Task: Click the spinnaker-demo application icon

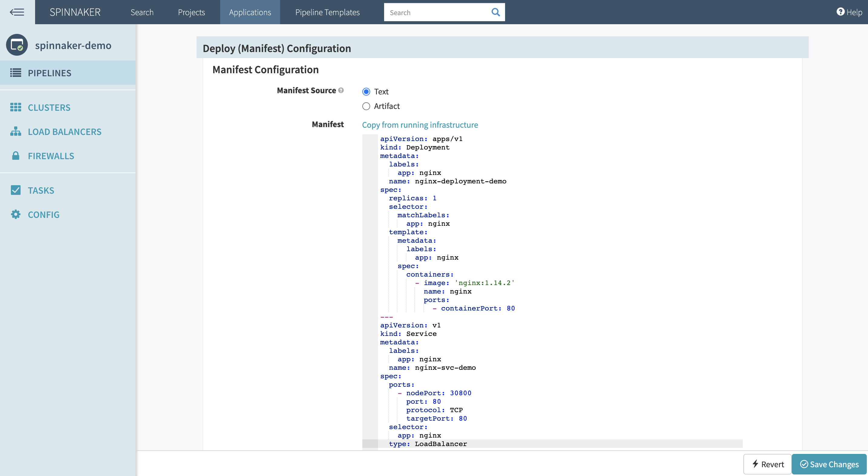Action: coord(17,45)
